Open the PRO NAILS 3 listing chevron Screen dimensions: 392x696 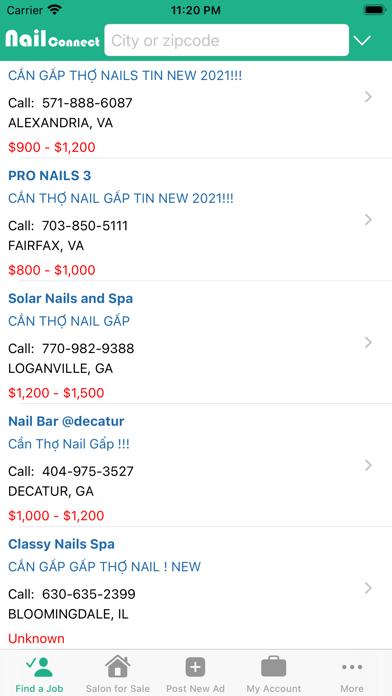tap(368, 220)
